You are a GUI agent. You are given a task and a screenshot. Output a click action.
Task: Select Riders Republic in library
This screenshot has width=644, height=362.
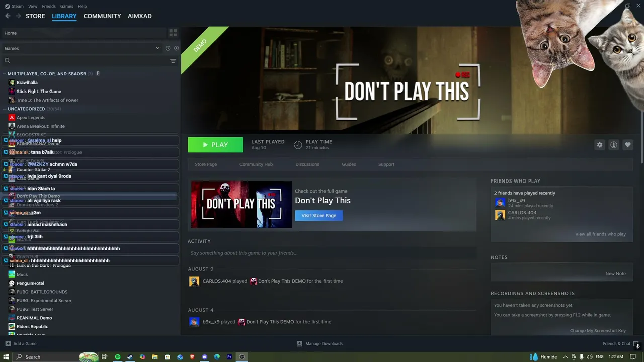[32, 327]
